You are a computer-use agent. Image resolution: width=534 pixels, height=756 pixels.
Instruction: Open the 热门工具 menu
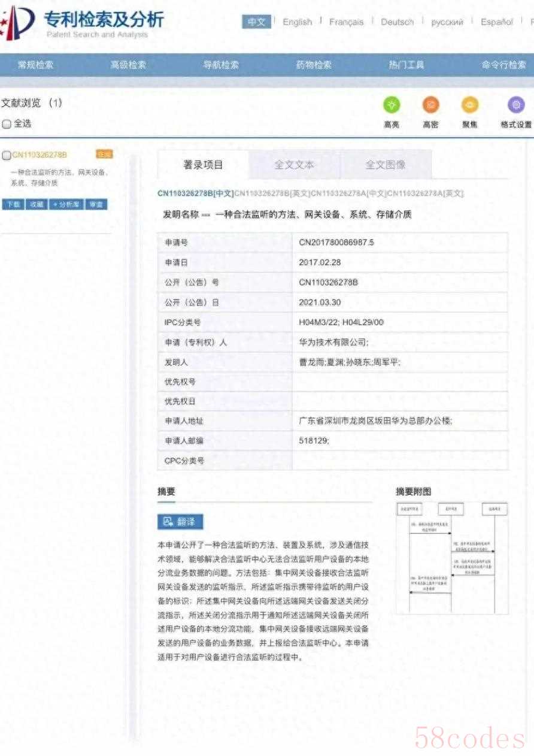click(x=406, y=65)
